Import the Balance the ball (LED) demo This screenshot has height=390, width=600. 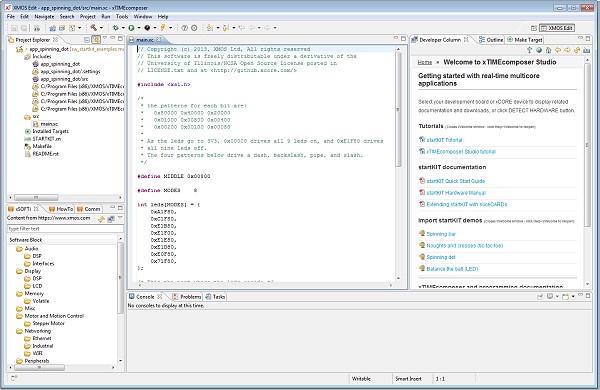[x=452, y=269]
